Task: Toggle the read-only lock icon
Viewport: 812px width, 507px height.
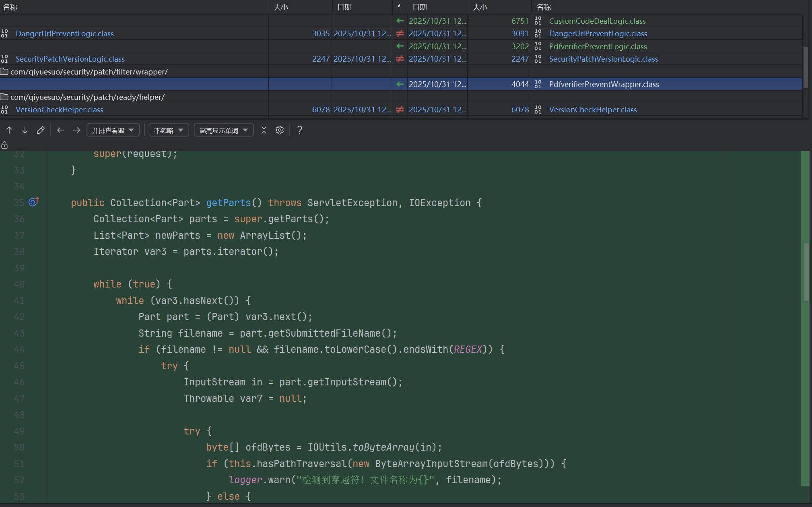Action: pyautogui.click(x=5, y=145)
